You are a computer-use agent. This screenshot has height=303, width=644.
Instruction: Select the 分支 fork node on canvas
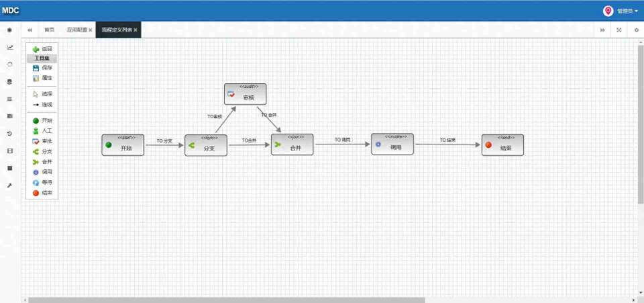click(x=206, y=146)
